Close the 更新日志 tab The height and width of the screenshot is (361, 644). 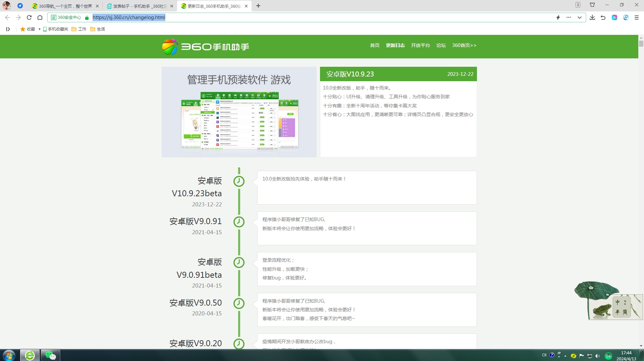click(246, 6)
